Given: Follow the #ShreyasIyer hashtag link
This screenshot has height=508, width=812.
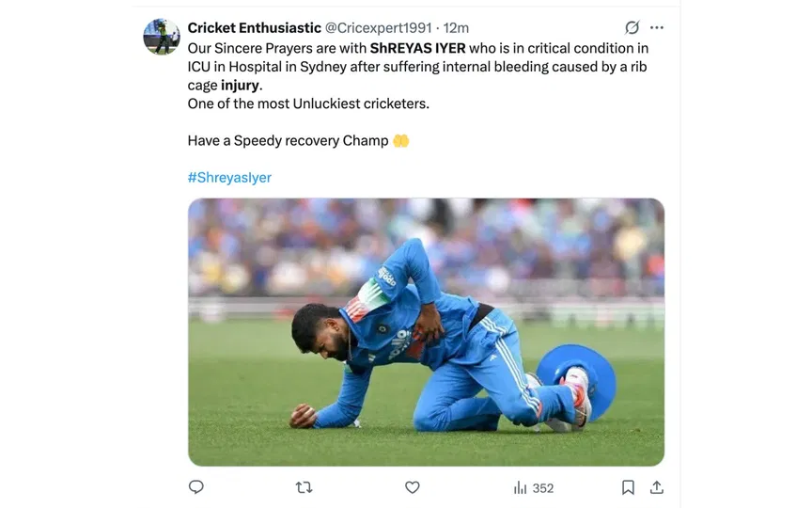Looking at the screenshot, I should [x=229, y=177].
